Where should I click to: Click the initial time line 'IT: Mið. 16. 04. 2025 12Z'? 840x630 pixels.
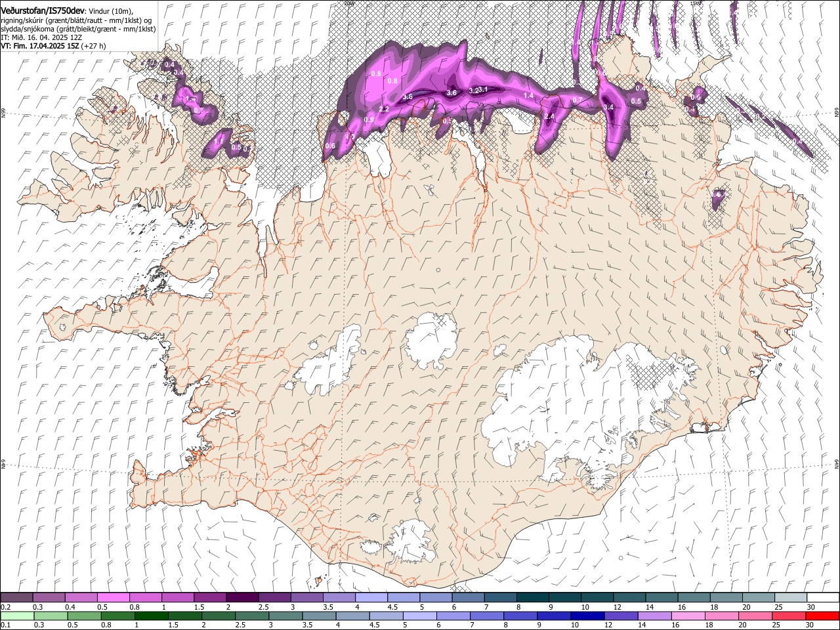coord(41,38)
